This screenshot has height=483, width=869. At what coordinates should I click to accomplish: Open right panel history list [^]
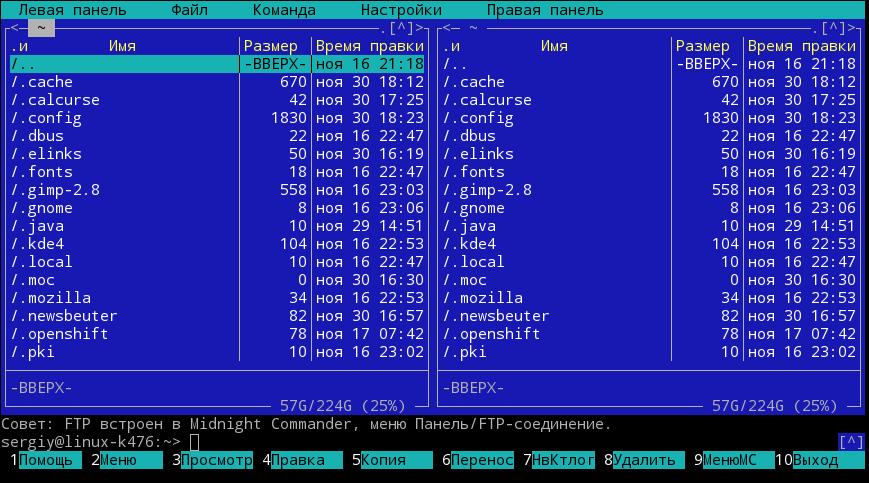(834, 28)
